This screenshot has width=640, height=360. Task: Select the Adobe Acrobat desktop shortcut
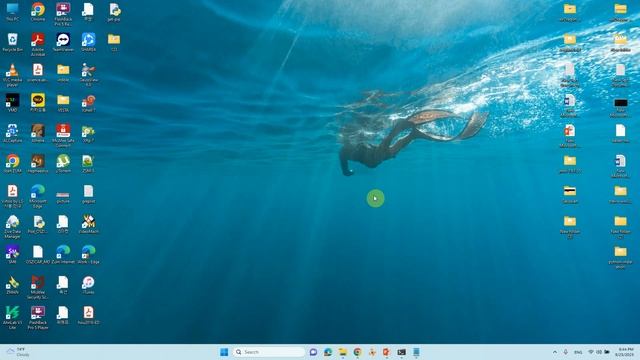click(38, 44)
